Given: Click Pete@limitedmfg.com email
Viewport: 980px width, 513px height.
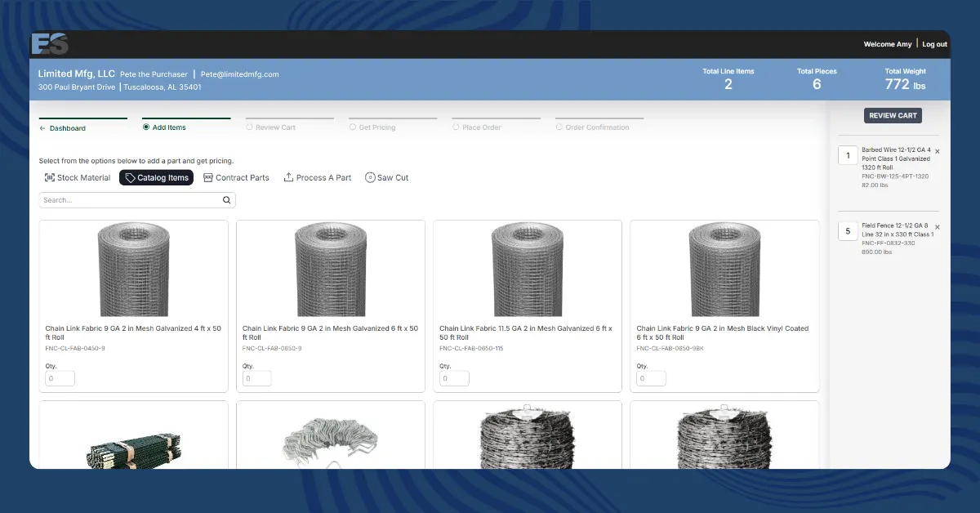Looking at the screenshot, I should pyautogui.click(x=240, y=74).
